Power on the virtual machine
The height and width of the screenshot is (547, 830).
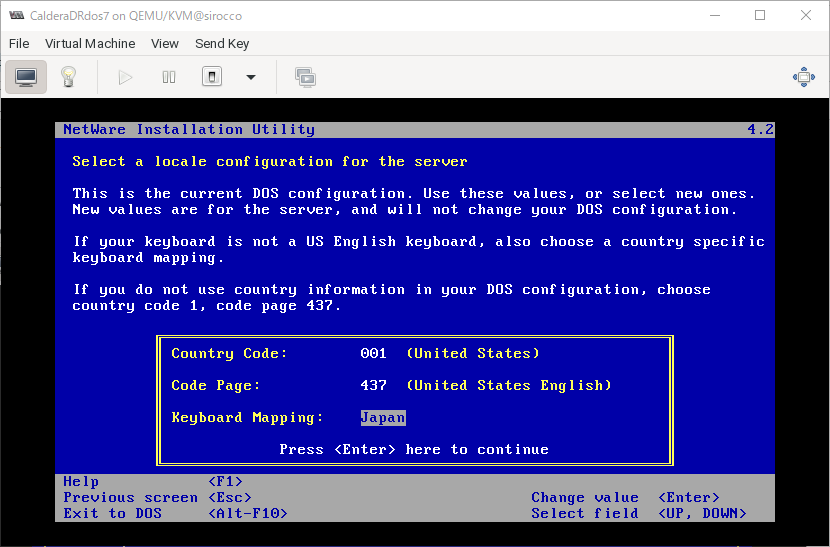coord(125,77)
